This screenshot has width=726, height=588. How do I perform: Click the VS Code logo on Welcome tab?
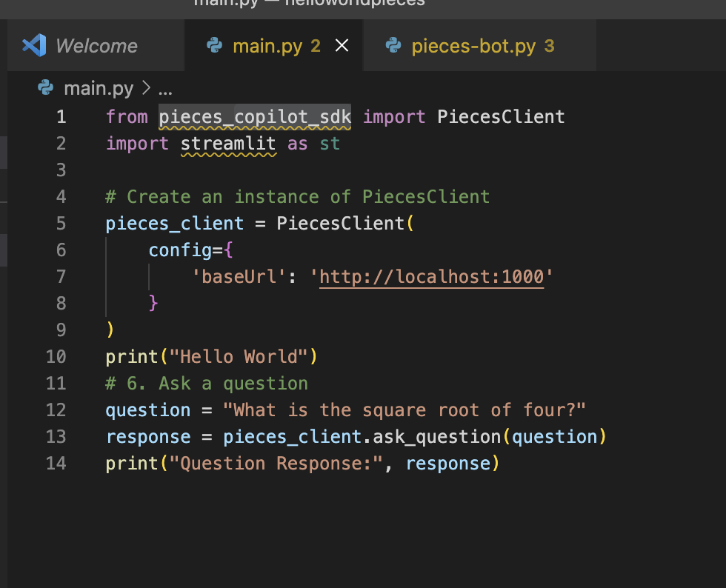tap(34, 46)
